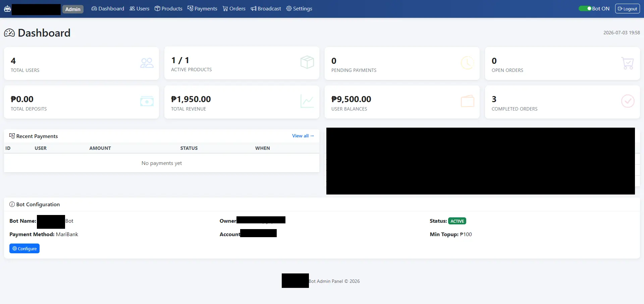
Task: Open the Orders page
Action: (234, 9)
